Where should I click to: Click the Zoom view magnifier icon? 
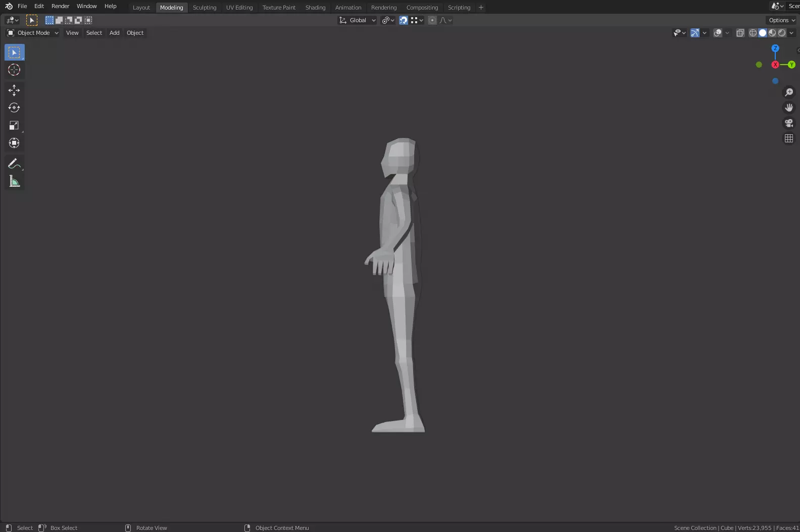pyautogui.click(x=789, y=92)
